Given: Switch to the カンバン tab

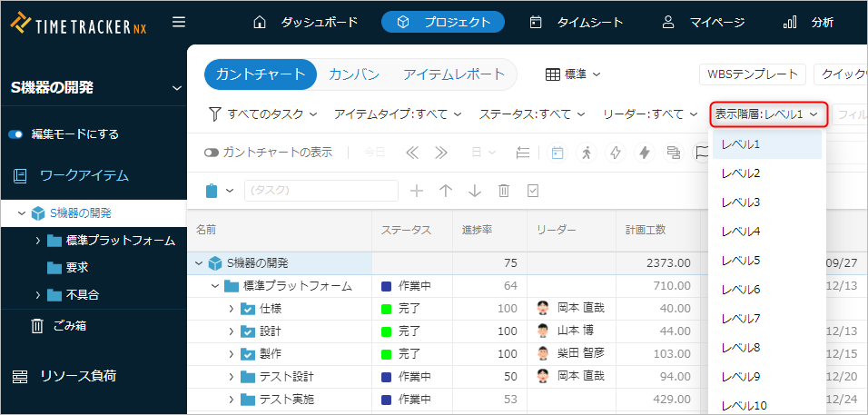Looking at the screenshot, I should pyautogui.click(x=354, y=74).
